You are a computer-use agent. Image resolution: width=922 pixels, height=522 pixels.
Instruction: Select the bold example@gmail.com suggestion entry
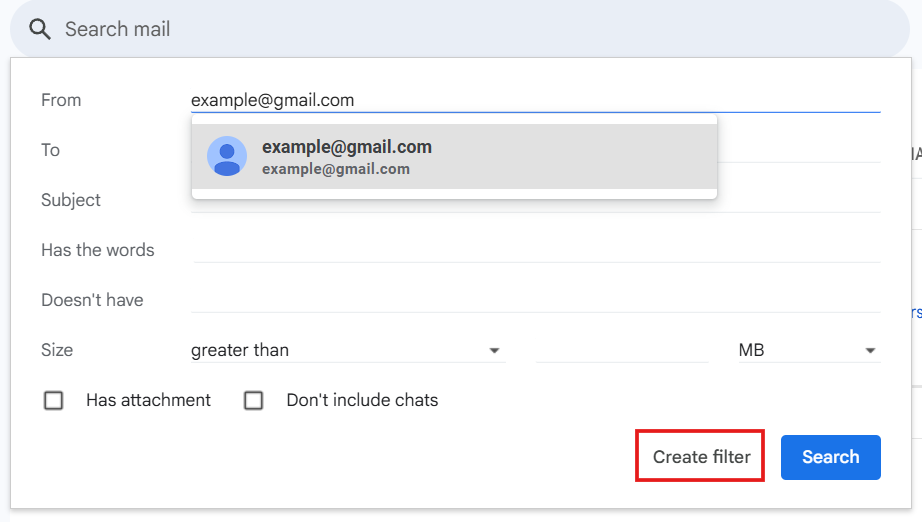(346, 147)
